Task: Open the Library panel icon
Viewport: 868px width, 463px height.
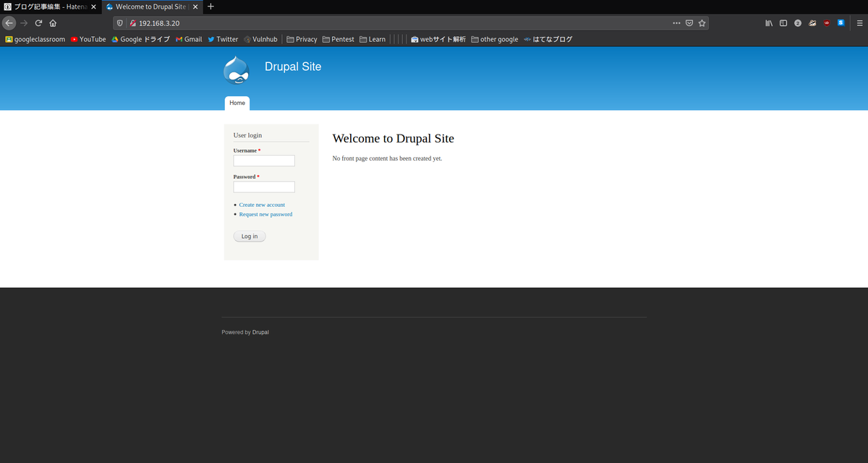Action: [x=769, y=22]
